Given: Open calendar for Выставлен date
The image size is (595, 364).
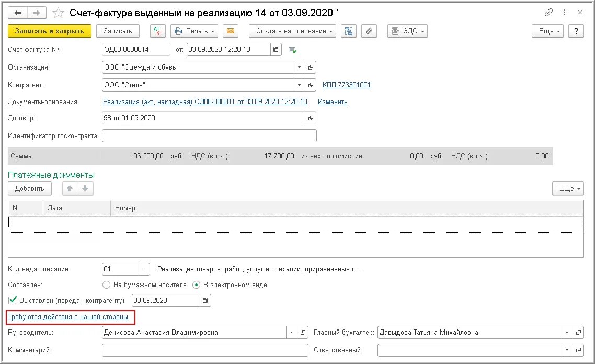Looking at the screenshot, I should pyautogui.click(x=205, y=301).
